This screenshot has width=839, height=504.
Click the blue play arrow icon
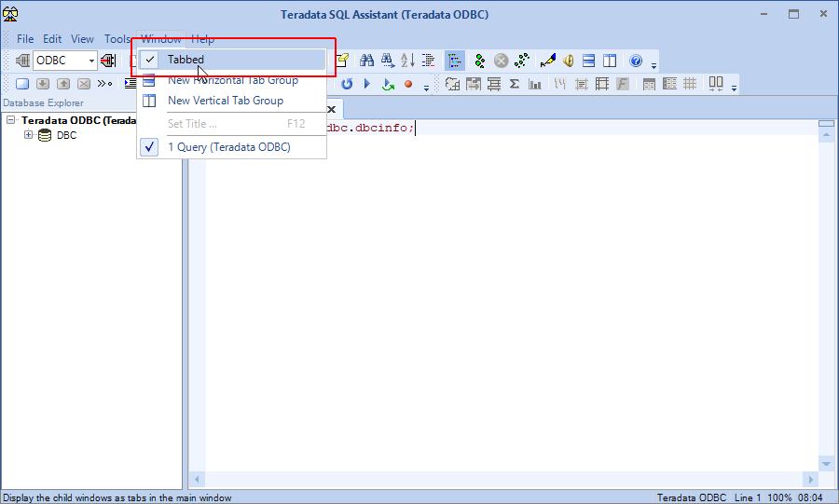pyautogui.click(x=367, y=83)
